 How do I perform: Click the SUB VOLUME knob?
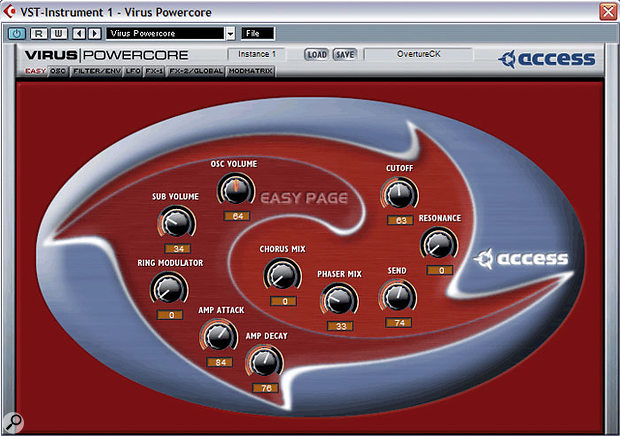(x=176, y=222)
